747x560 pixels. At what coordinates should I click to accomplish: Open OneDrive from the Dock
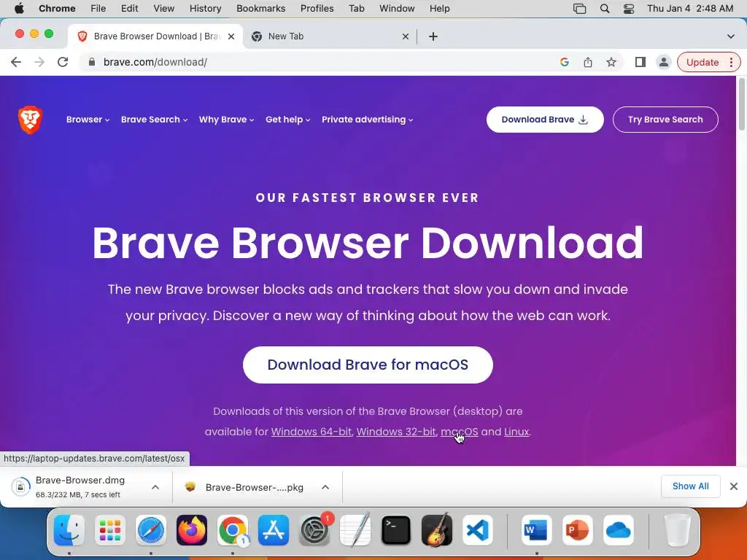pyautogui.click(x=619, y=530)
